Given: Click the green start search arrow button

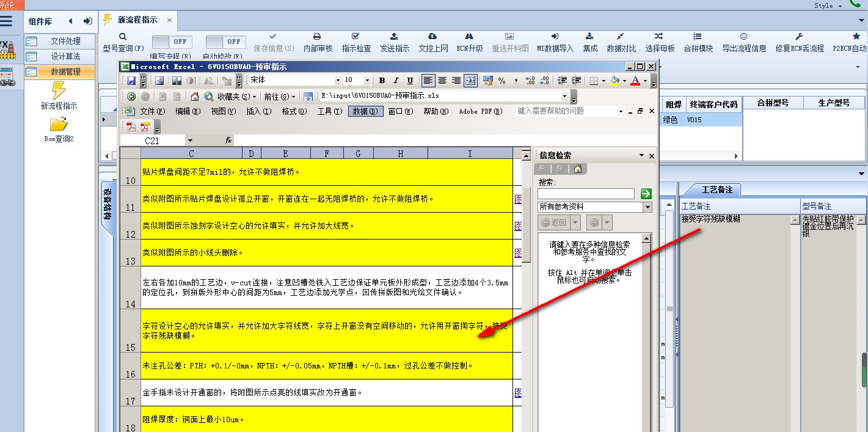Looking at the screenshot, I should click(x=646, y=194).
